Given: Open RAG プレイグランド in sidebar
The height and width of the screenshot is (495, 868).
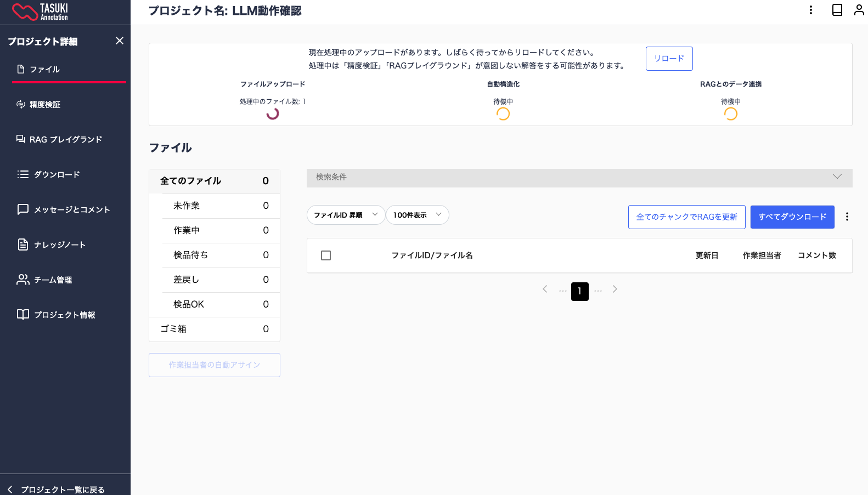Looking at the screenshot, I should point(65,140).
